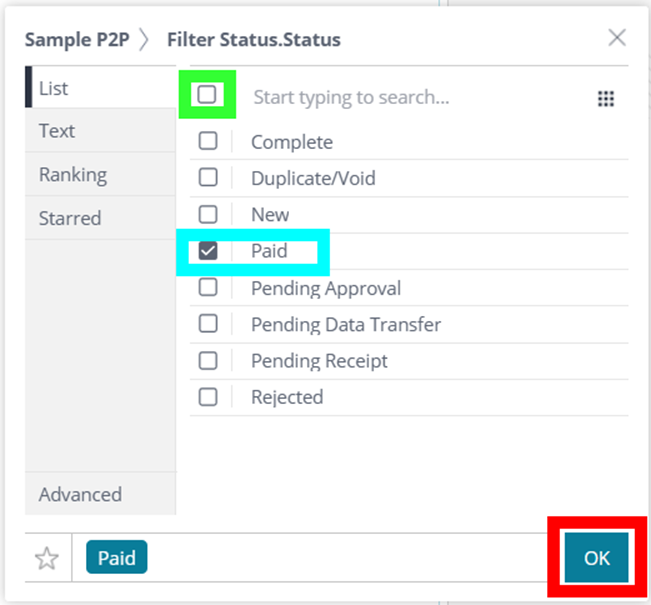Image resolution: width=651 pixels, height=605 pixels.
Task: Tick the Rejected checkbox
Action: click(x=208, y=397)
